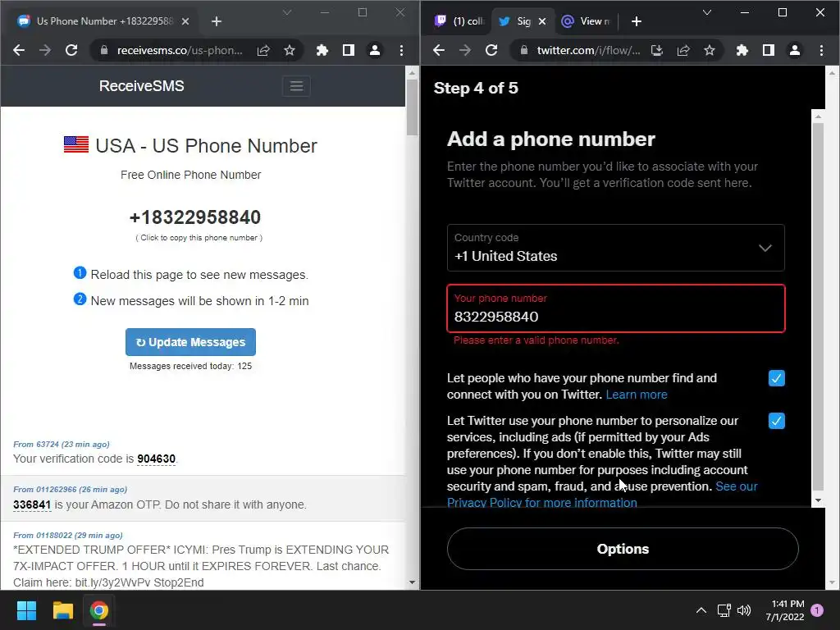Open notification badge in taskbar corner
The image size is (840, 630).
[x=818, y=610]
